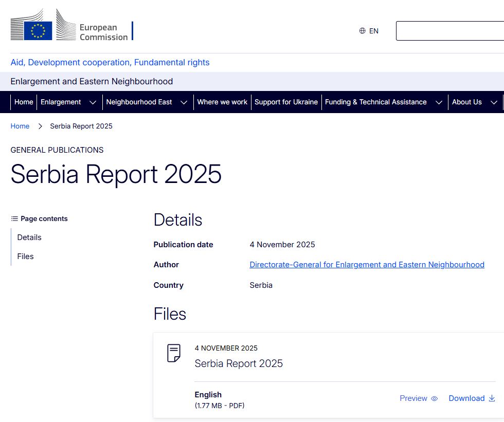Select Home in the navigation bar
Image resolution: width=504 pixels, height=422 pixels.
point(23,102)
